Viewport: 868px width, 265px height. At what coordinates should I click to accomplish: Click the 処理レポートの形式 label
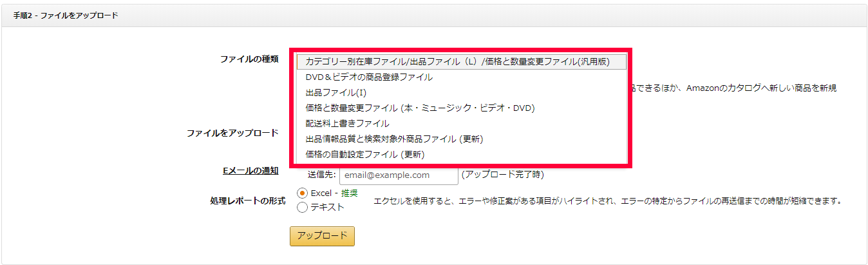click(247, 201)
